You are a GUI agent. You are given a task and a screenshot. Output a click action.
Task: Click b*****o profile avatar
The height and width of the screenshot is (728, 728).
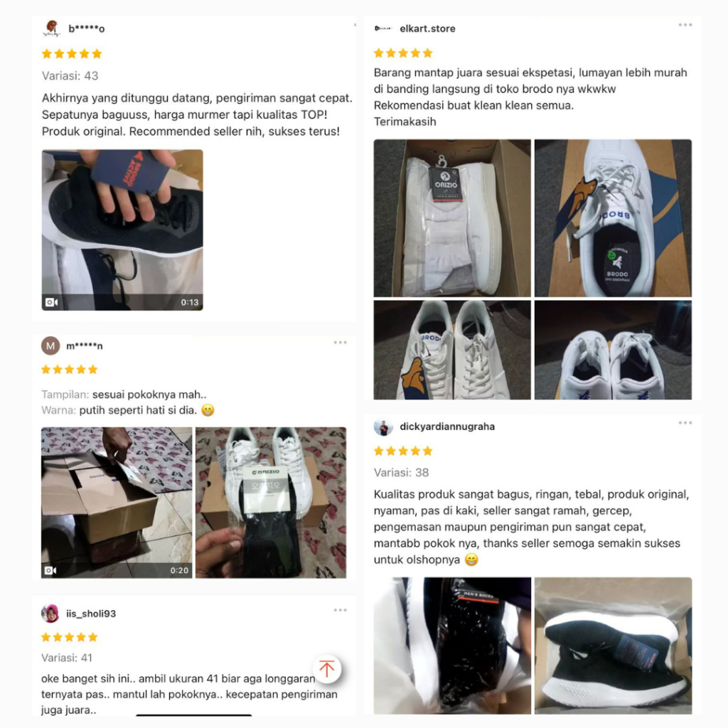tap(51, 28)
